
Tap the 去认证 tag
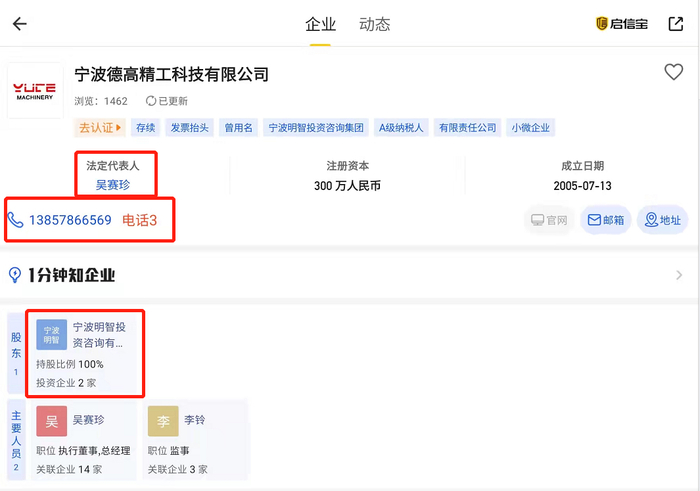tap(100, 128)
